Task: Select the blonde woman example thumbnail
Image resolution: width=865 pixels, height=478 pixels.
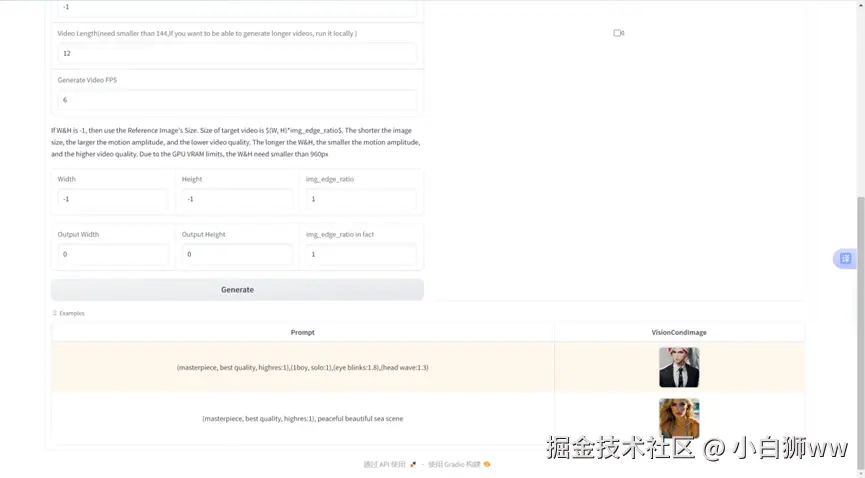Action: click(679, 418)
